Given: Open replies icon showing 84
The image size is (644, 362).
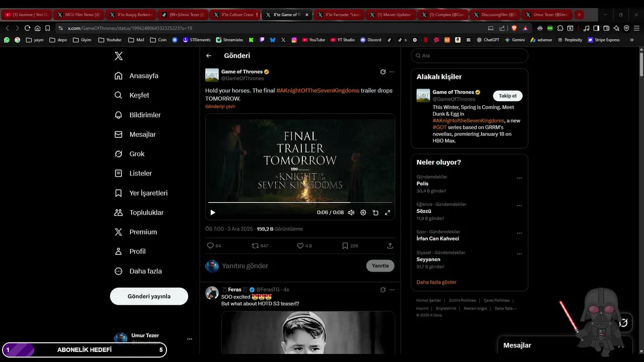Looking at the screenshot, I should 214,246.
